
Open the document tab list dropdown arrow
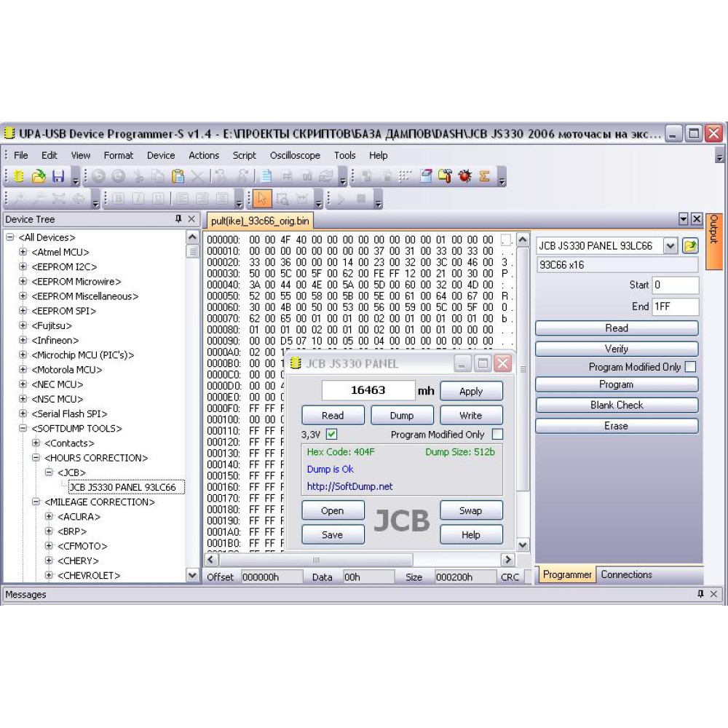coord(683,218)
